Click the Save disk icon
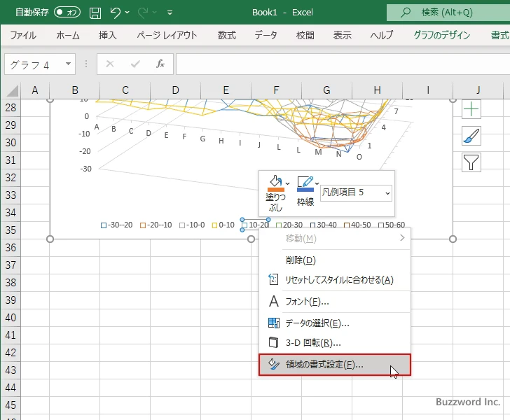The width and height of the screenshot is (510, 420). coord(95,13)
